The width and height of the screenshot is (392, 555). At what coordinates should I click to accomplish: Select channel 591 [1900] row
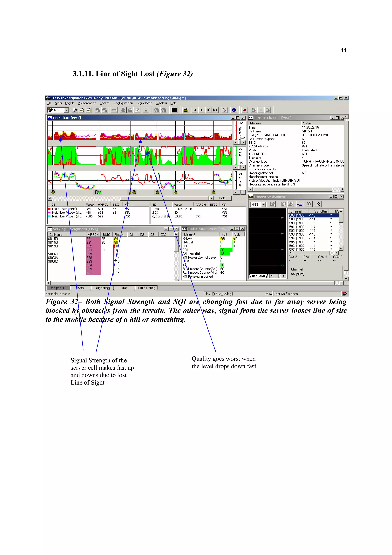click(297, 227)
